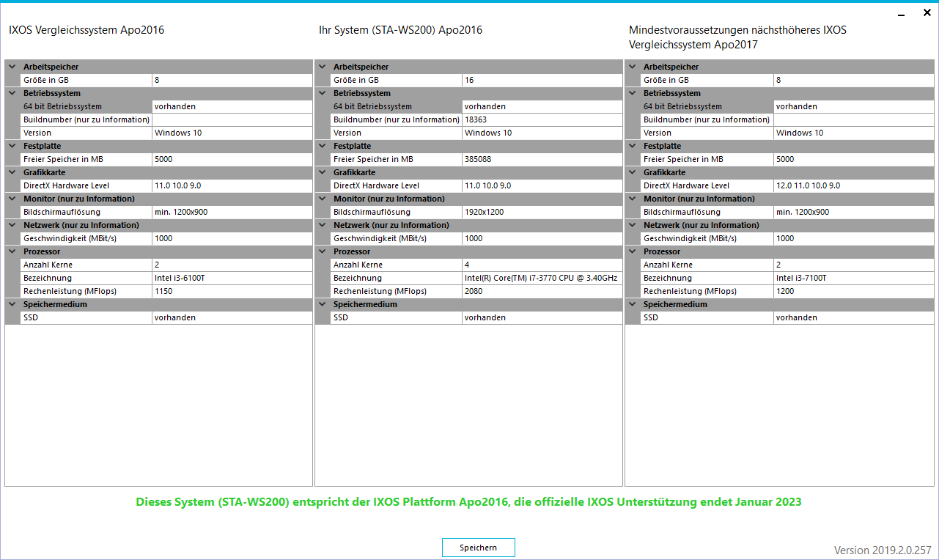The width and height of the screenshot is (939, 560).
Task: Collapse Grafikkarte in Apo2017 Mindestvoraussetzungen panel
Action: click(x=632, y=172)
